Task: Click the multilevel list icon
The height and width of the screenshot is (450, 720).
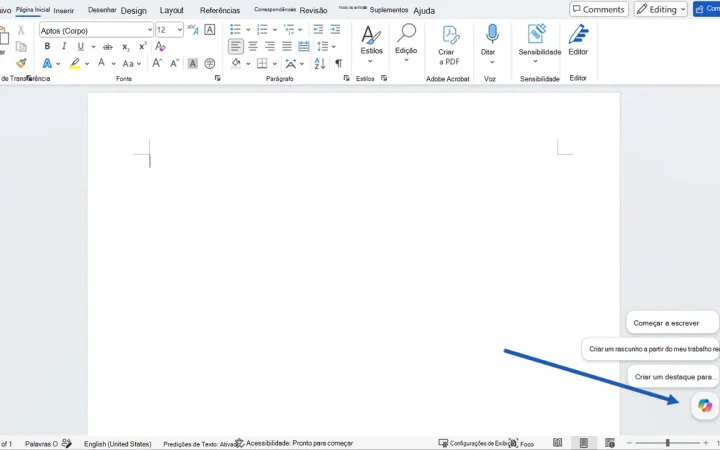Action: [289, 30]
